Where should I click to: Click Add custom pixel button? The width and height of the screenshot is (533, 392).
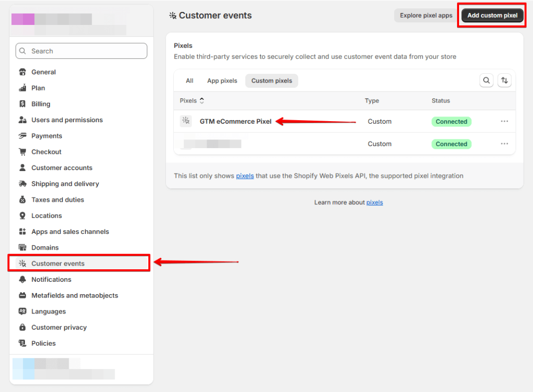click(492, 15)
